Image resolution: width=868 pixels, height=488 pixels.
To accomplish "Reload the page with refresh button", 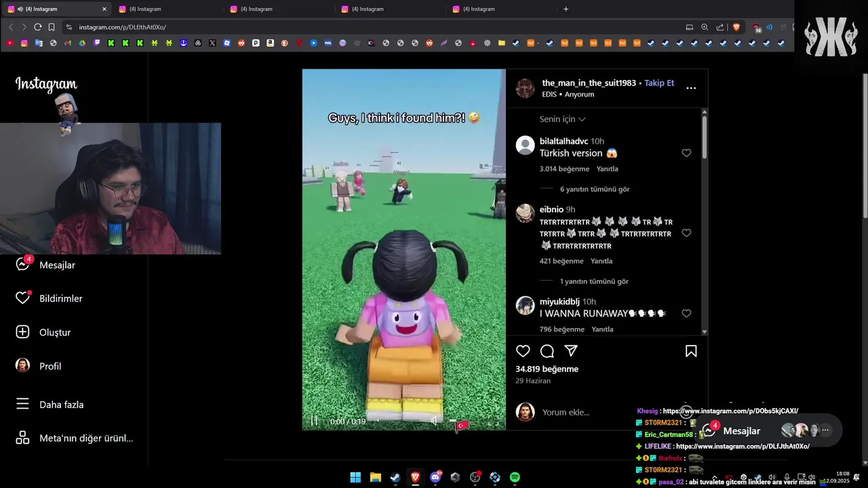I will (37, 27).
